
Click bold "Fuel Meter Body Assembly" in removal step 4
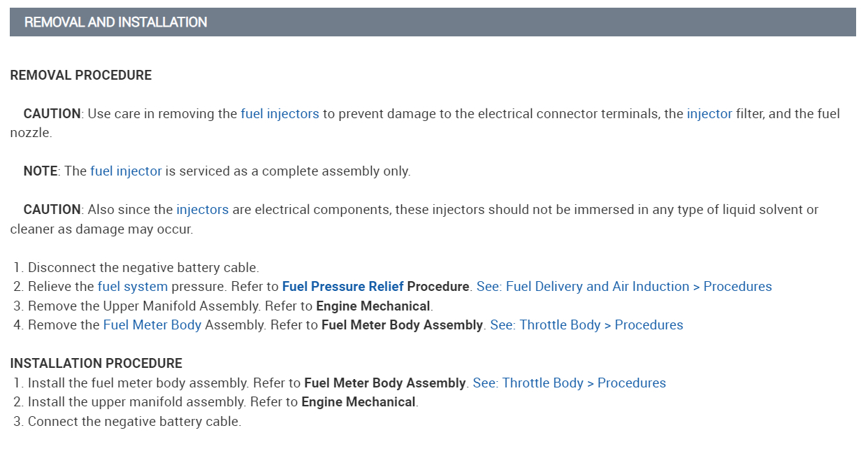402,325
